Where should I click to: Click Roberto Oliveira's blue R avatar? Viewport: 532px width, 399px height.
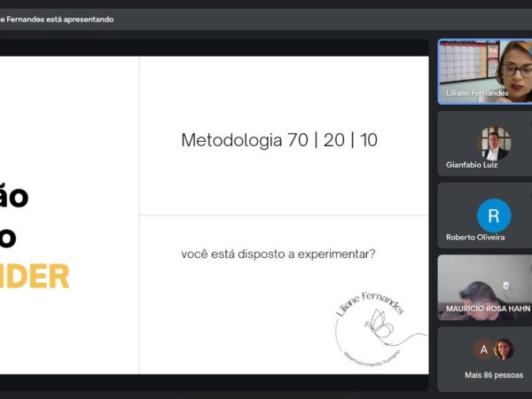click(x=494, y=215)
